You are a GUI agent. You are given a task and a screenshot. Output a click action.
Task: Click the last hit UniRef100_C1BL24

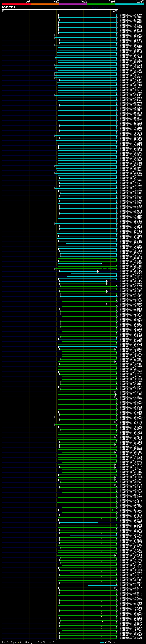(131, 638)
